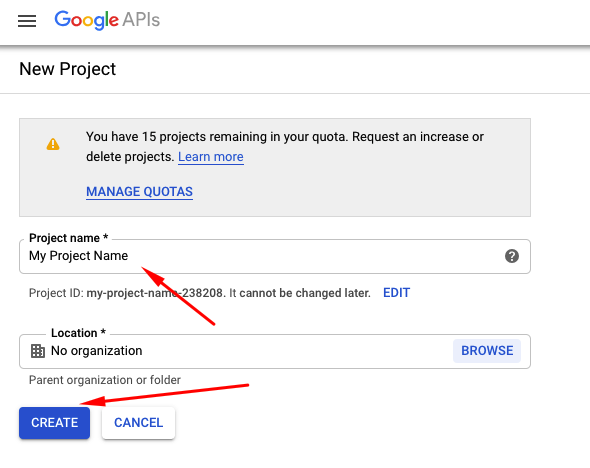Click the New Project page heading
This screenshot has width=590, height=468.
tap(68, 69)
